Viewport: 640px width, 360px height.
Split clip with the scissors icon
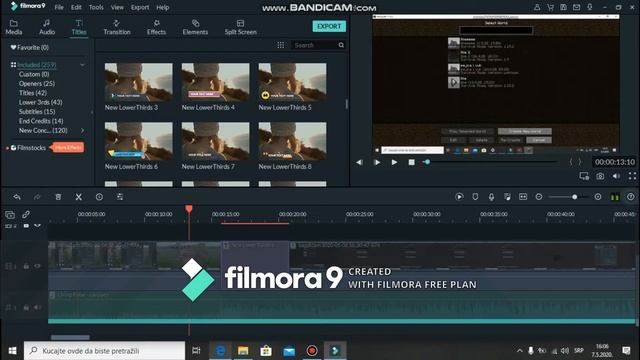(79, 197)
